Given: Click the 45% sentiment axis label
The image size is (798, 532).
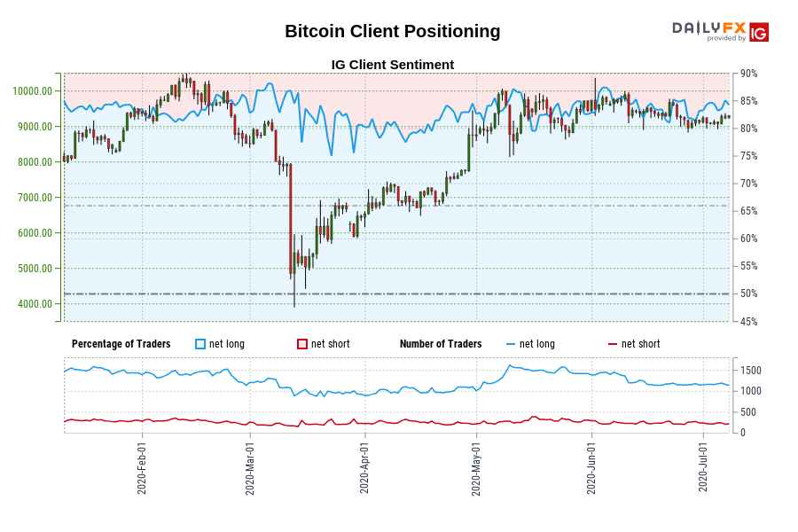Looking at the screenshot, I should pyautogui.click(x=749, y=322).
